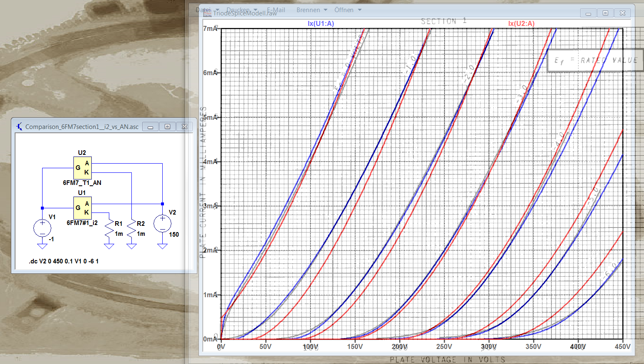The image size is (644, 364).
Task: Click the 450V x-axis label
Action: point(623,346)
